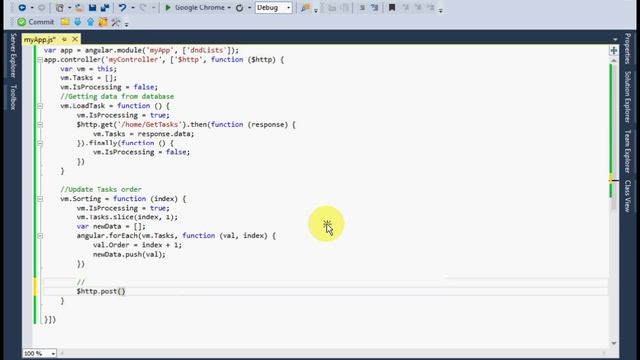The height and width of the screenshot is (360, 640).
Task: Open the Team Explorer side tab
Action: [x=627, y=151]
